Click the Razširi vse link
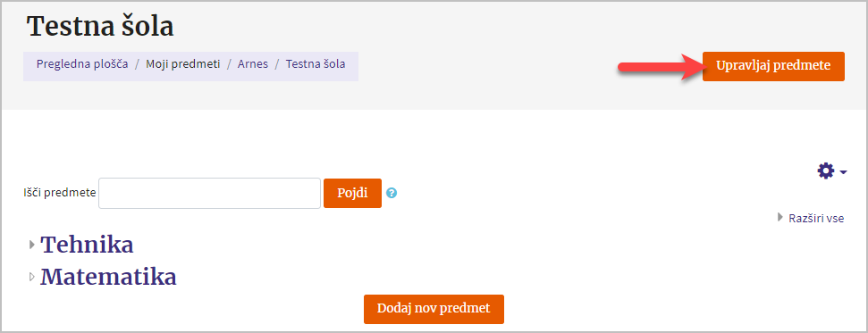The image size is (868, 333). [x=816, y=218]
